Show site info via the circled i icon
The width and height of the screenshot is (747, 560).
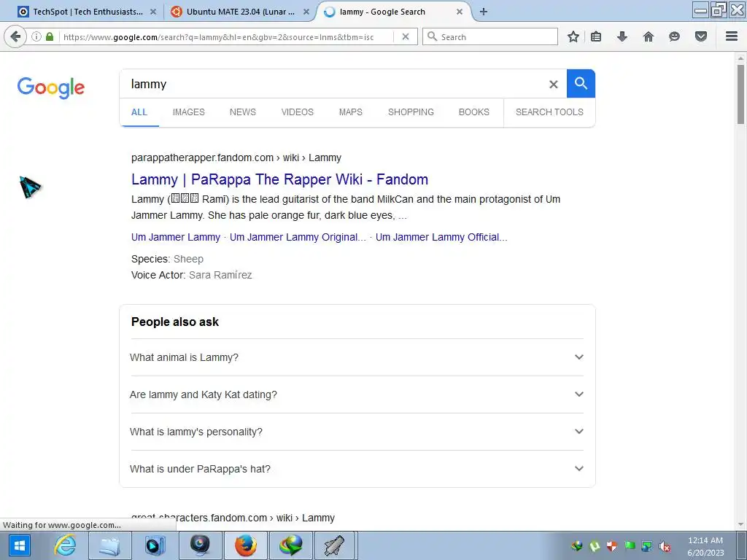pyautogui.click(x=36, y=36)
